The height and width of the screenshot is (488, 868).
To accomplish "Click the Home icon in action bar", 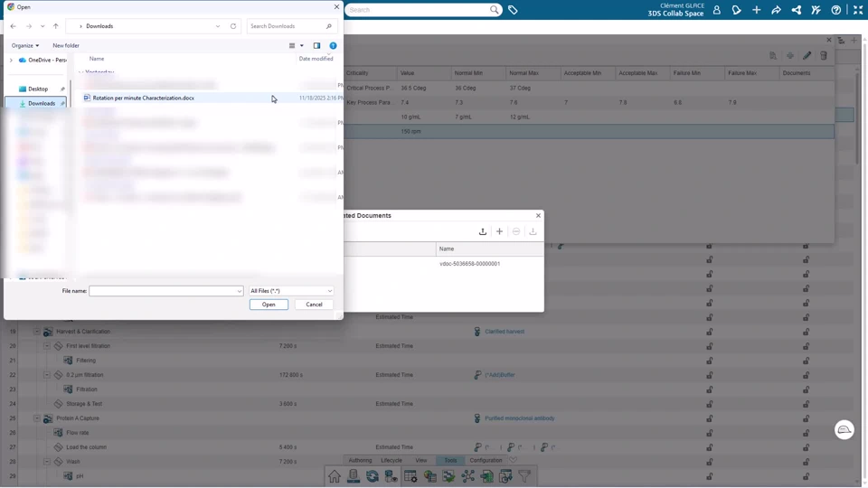I will (335, 476).
